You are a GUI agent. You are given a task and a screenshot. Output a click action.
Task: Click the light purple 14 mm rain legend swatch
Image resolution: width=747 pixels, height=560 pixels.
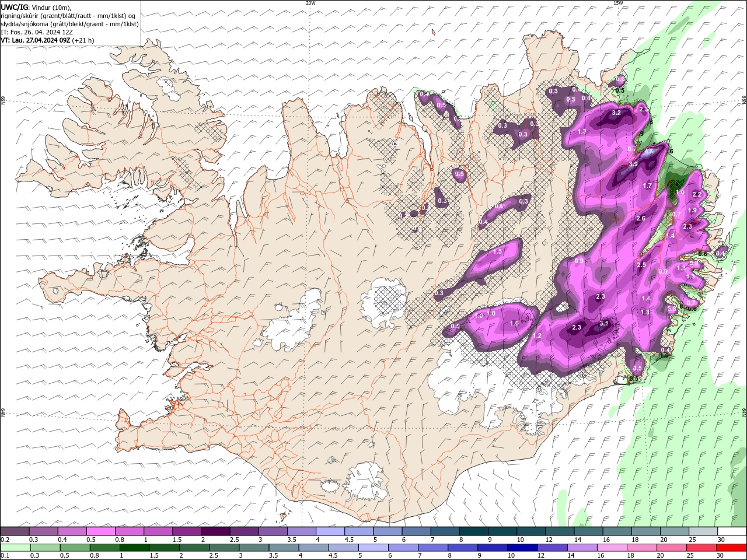584,548
